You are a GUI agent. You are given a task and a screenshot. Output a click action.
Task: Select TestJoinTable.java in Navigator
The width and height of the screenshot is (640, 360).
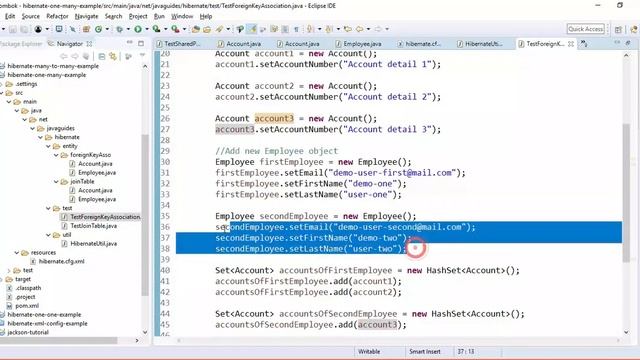pos(93,226)
